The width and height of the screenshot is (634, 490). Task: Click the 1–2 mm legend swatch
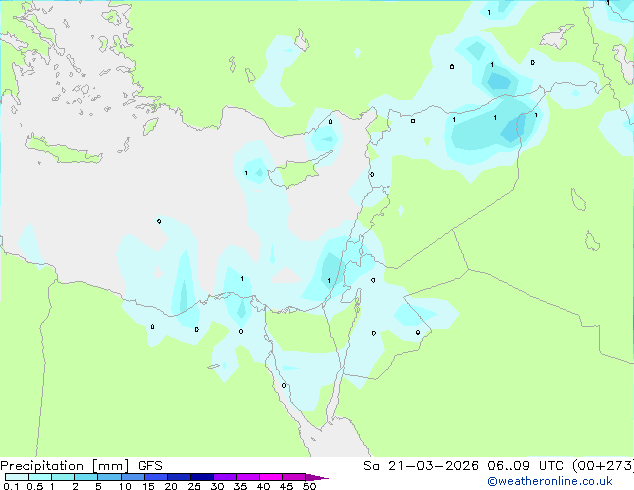(63, 477)
